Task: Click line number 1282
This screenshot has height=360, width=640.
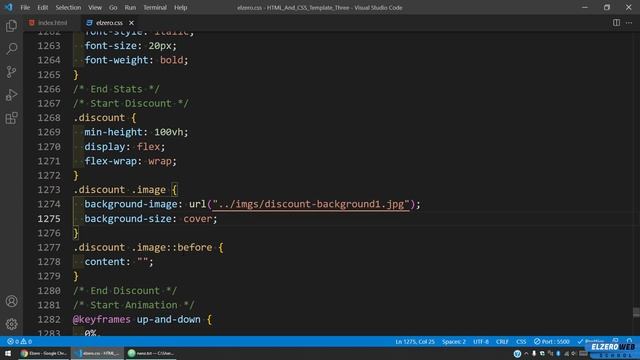Action: click(49, 320)
